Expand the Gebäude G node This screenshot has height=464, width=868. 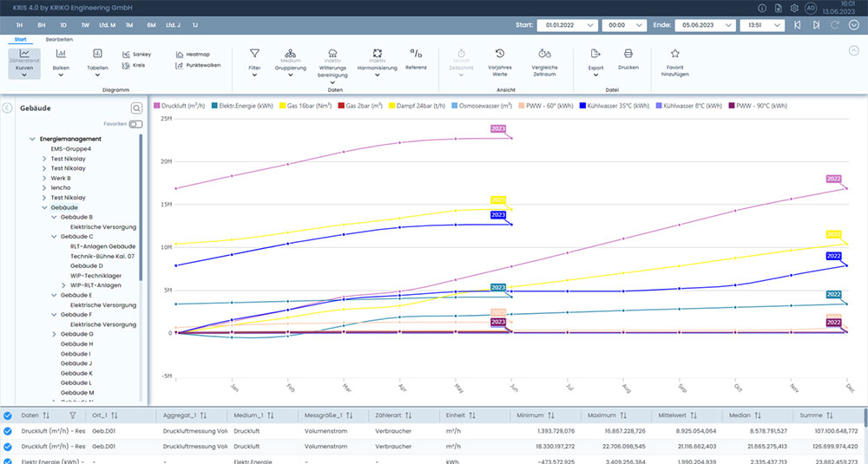pyautogui.click(x=54, y=334)
